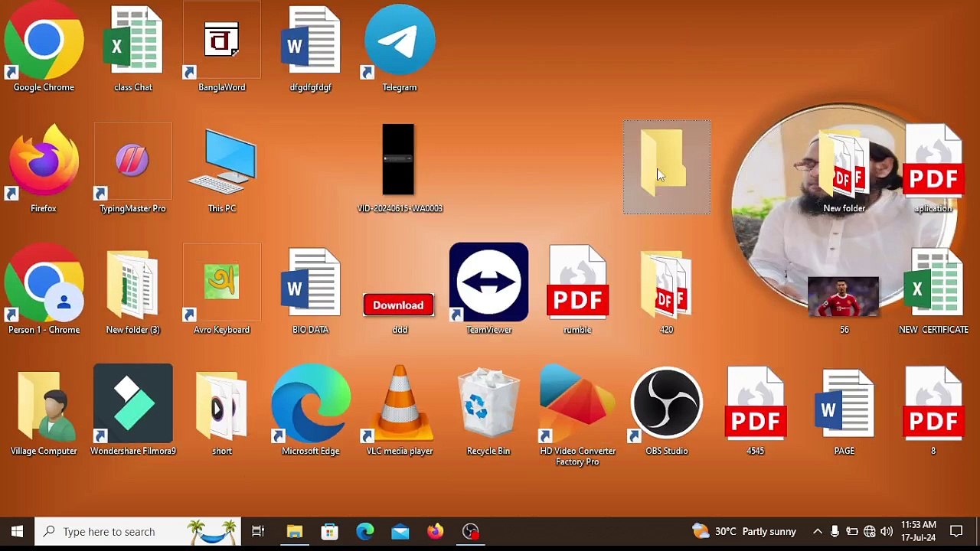The image size is (980, 551).
Task: Select the aplication PDF file
Action: click(x=933, y=169)
